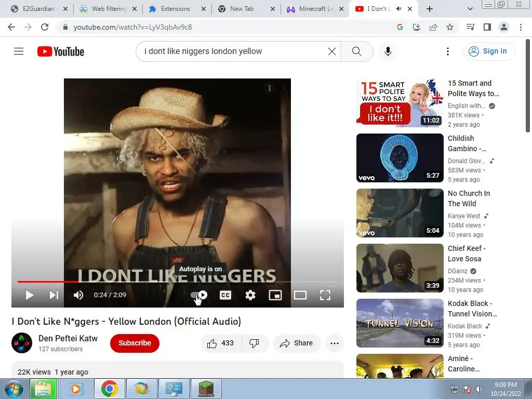Image resolution: width=532 pixels, height=399 pixels.
Task: Open Chief Keef - Love Sosa title
Action: (467, 254)
